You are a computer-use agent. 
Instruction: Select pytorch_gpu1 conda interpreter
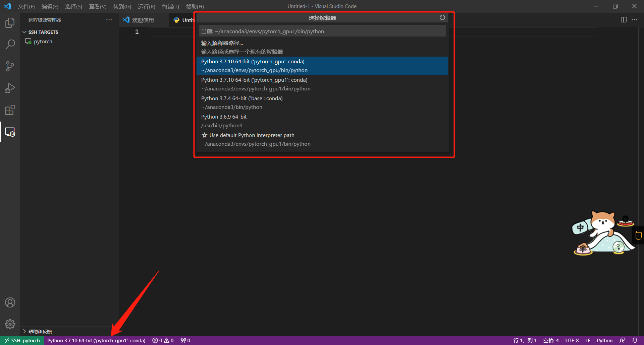pyautogui.click(x=322, y=84)
